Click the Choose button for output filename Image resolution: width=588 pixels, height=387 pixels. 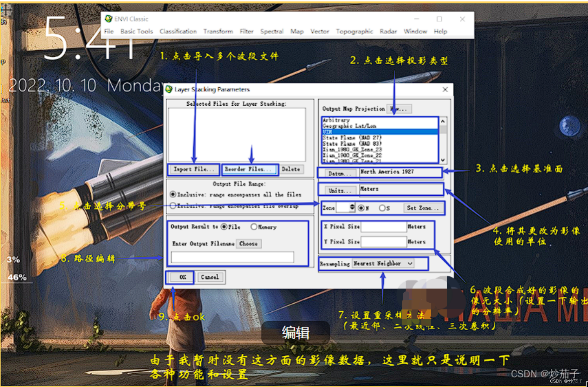248,244
